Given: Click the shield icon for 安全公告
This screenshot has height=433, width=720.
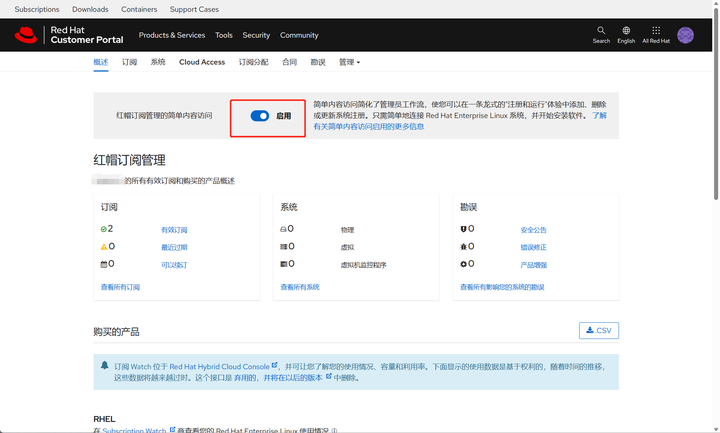Looking at the screenshot, I should point(463,229).
